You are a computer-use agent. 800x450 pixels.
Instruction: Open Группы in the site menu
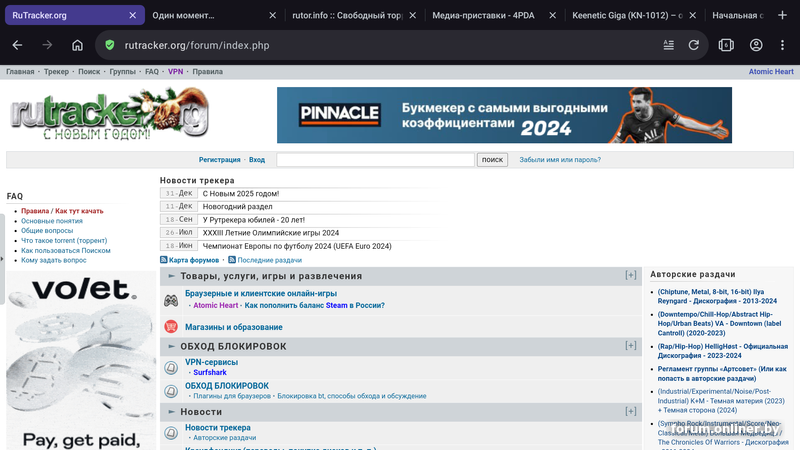pos(122,71)
